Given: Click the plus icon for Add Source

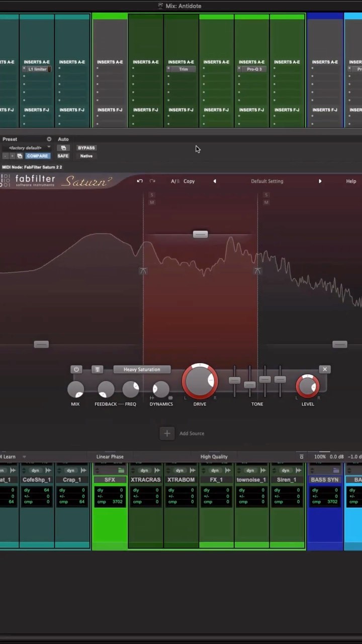Looking at the screenshot, I should point(167,433).
